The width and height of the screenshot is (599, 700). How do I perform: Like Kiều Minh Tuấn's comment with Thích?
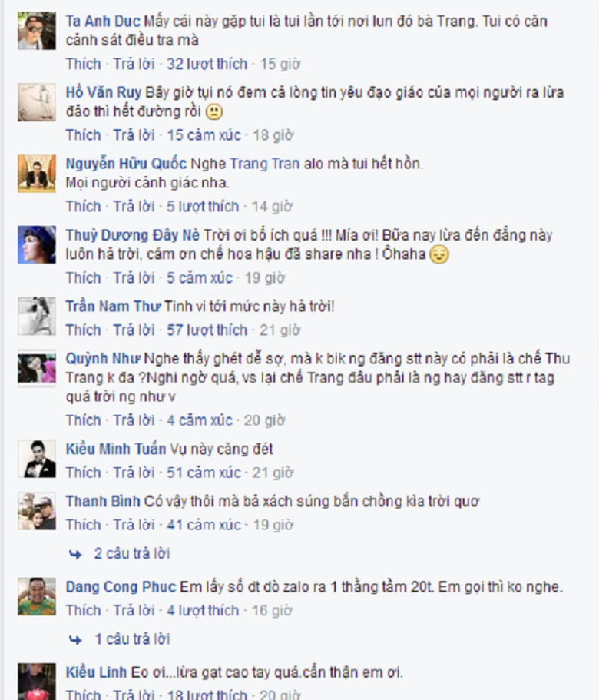[x=84, y=473]
